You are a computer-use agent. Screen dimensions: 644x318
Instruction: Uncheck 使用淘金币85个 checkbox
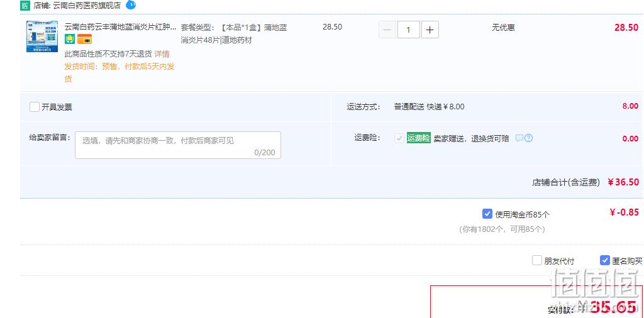pos(487,214)
